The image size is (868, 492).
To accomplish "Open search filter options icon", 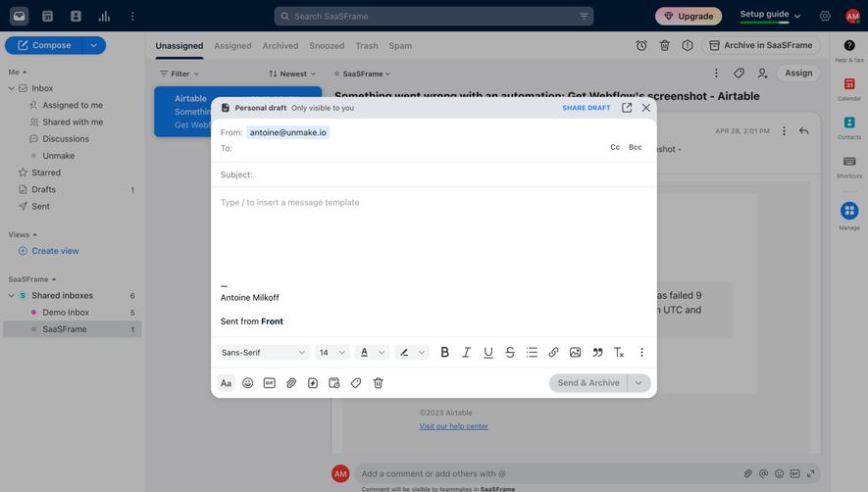I will click(x=584, y=16).
